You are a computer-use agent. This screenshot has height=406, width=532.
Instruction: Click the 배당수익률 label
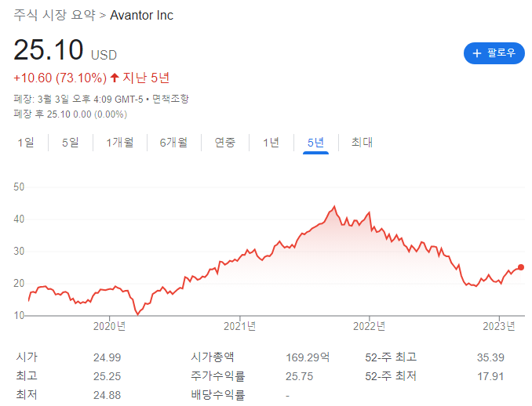218,395
